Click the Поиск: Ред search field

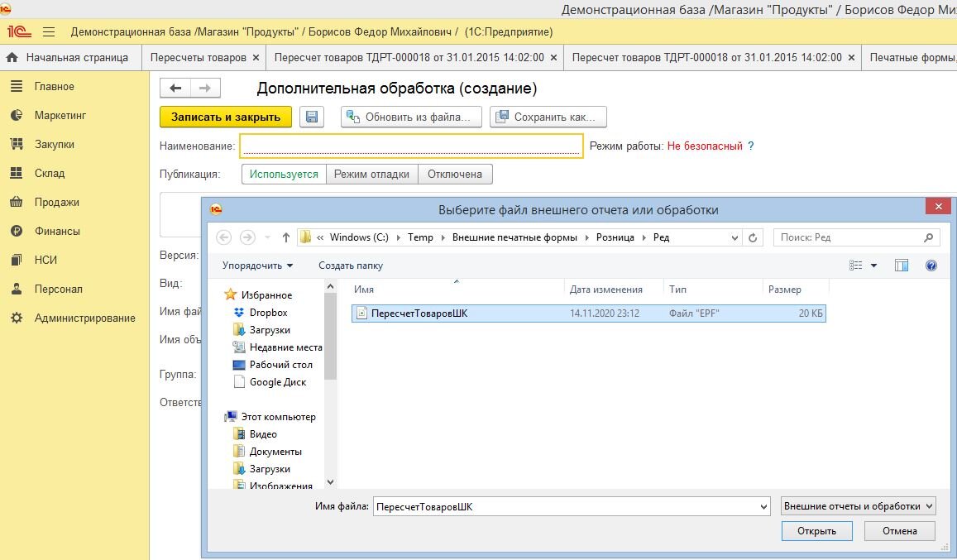(x=856, y=237)
